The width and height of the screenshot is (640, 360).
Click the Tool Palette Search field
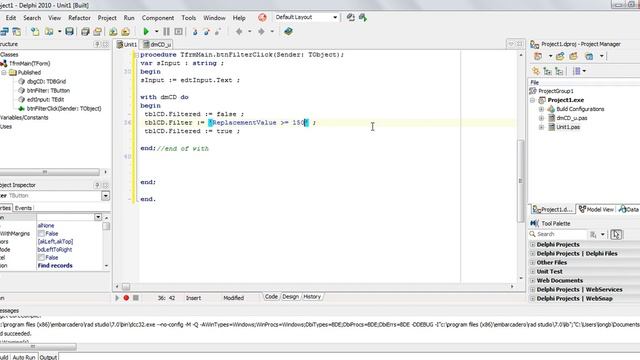coord(561,234)
